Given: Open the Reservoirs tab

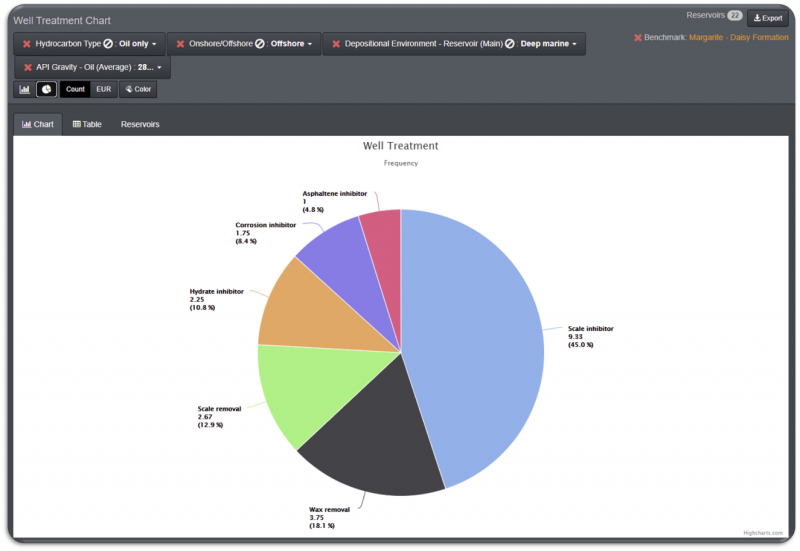Looking at the screenshot, I should coord(140,125).
